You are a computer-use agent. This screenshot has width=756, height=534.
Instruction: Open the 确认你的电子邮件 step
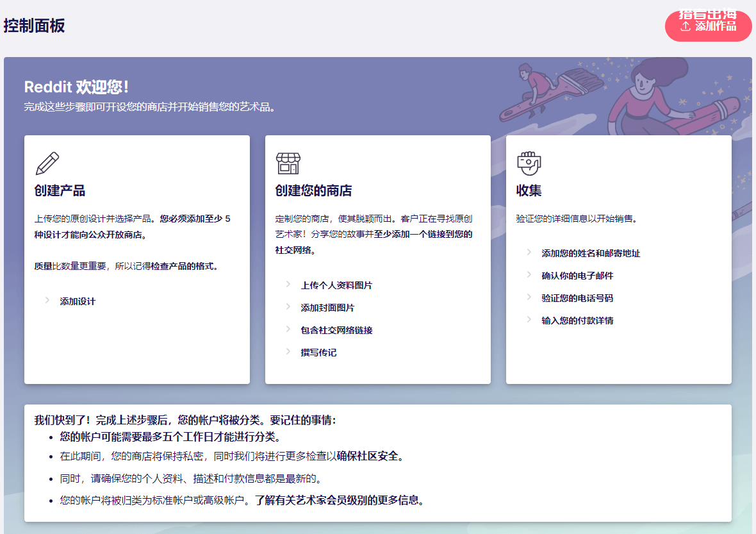point(577,276)
